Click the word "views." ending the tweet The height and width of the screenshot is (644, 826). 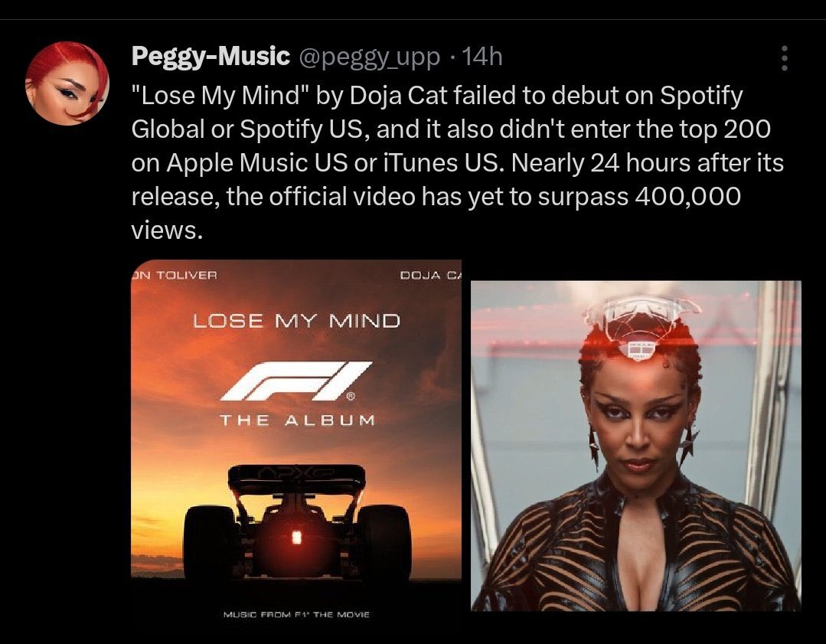point(166,230)
